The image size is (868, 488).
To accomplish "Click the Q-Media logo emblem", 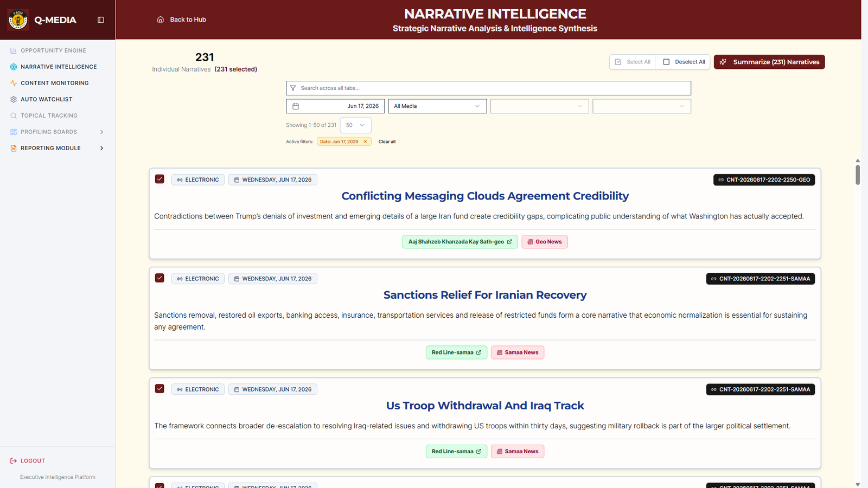I will [x=18, y=20].
